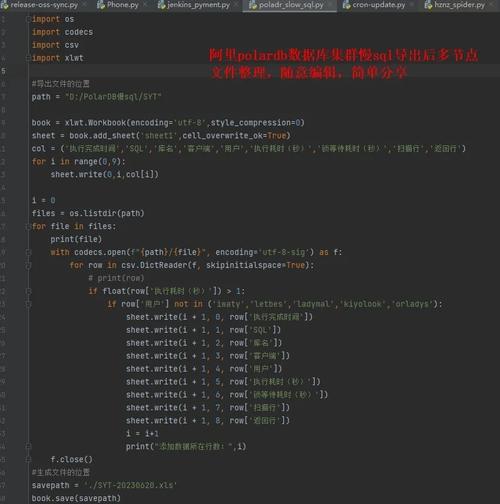Click the 'f.close()' line
This screenshot has width=500, height=504.
72,459
